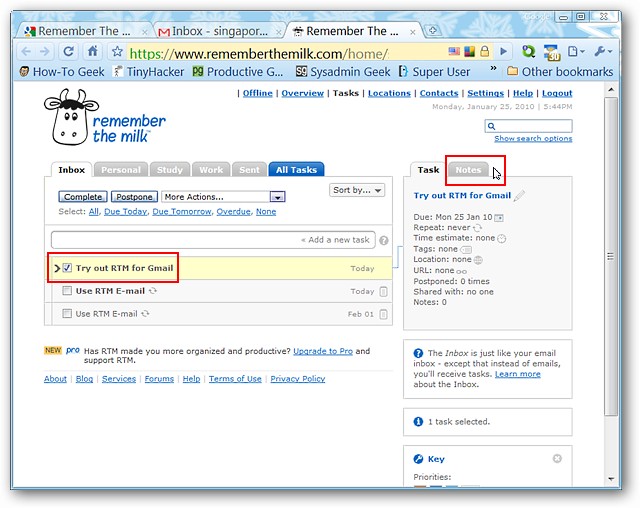Click the calendar extension icon with 30
This screenshot has width=640, height=508.
point(552,52)
